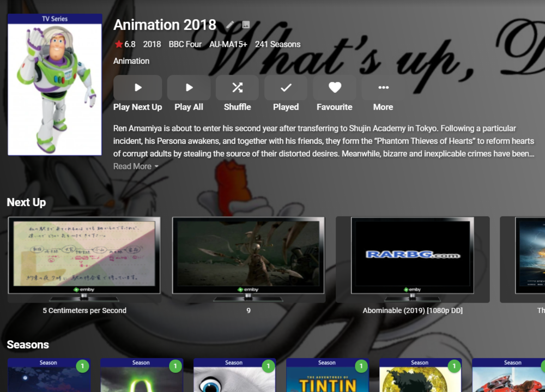The width and height of the screenshot is (545, 392).
Task: Click the Abominable (2019) [1080p DD] title
Action: pyautogui.click(x=413, y=311)
